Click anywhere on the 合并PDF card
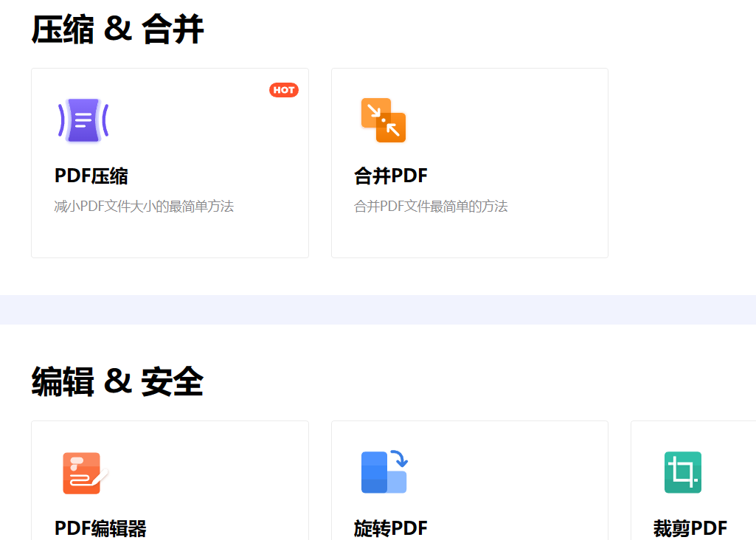 coord(469,162)
